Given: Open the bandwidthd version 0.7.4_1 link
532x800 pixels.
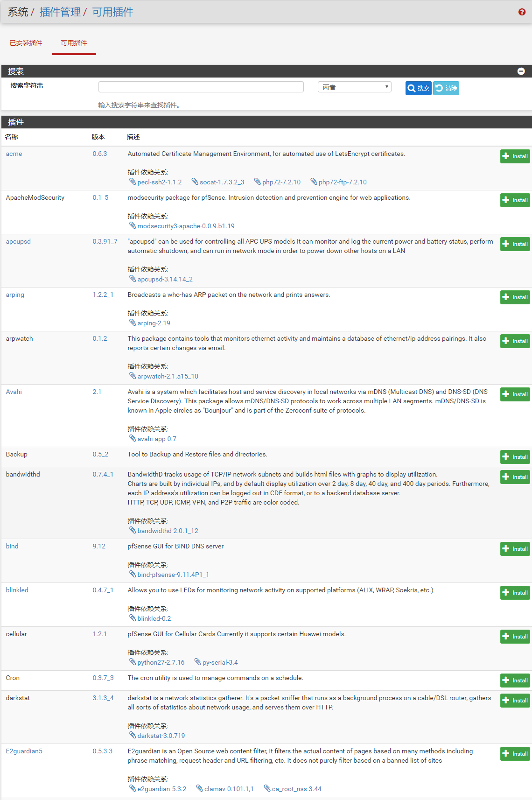Looking at the screenshot, I should (x=103, y=474).
